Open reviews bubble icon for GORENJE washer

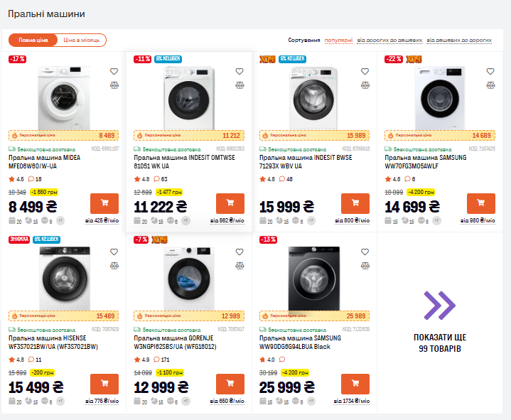(x=156, y=360)
